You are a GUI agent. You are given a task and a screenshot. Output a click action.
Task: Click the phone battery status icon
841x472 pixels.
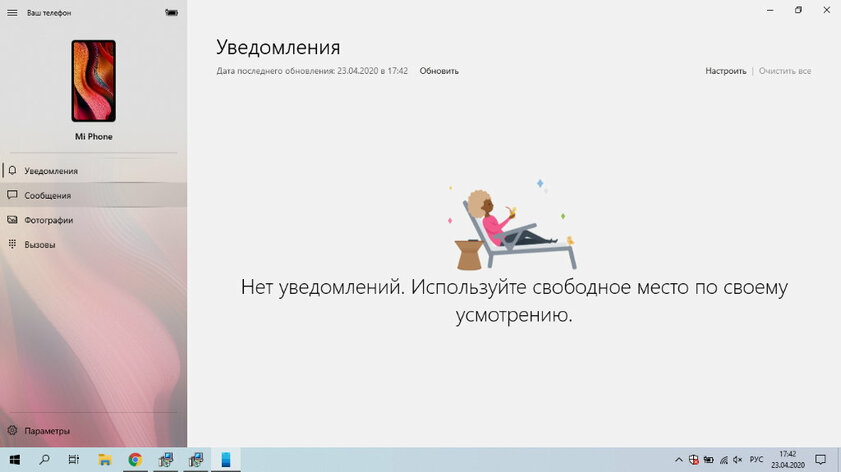coord(172,12)
